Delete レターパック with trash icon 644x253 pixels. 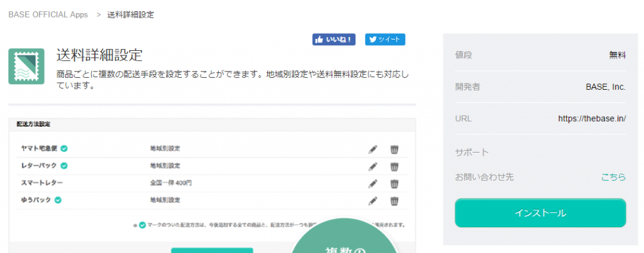[x=394, y=166]
